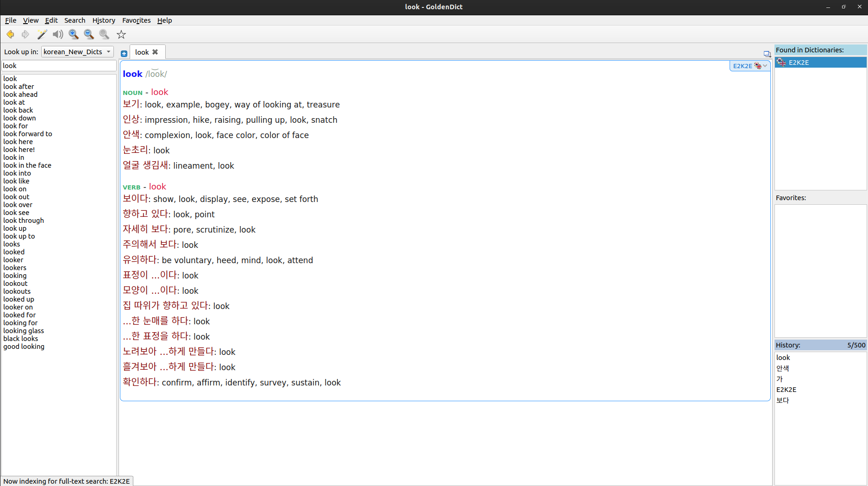Open the tab list button

pyautogui.click(x=767, y=54)
